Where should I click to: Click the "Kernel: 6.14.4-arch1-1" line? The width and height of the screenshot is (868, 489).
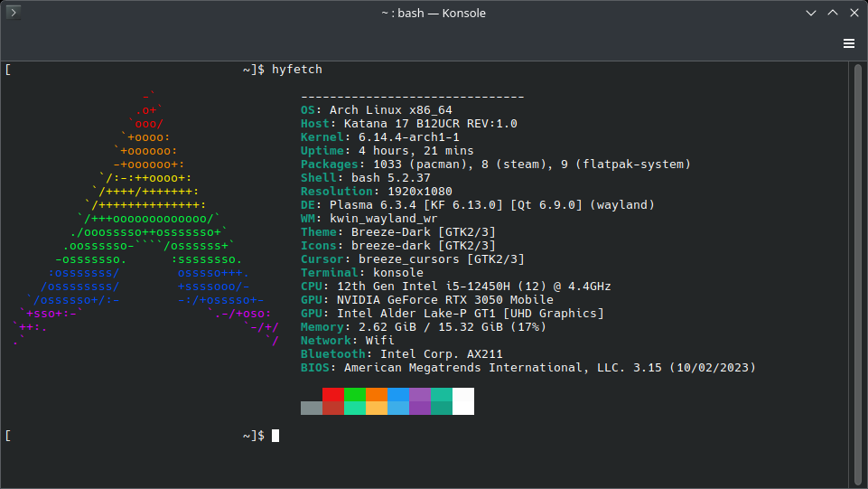(380, 137)
